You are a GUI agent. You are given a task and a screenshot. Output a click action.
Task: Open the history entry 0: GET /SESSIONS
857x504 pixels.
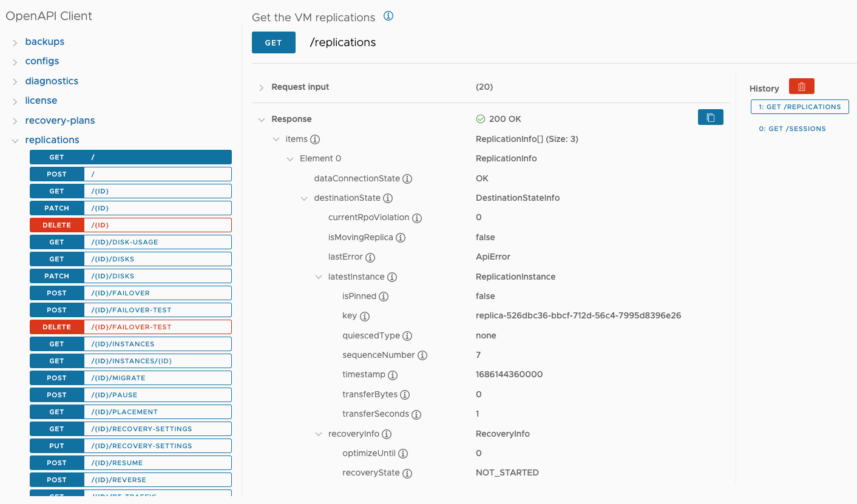pyautogui.click(x=792, y=129)
